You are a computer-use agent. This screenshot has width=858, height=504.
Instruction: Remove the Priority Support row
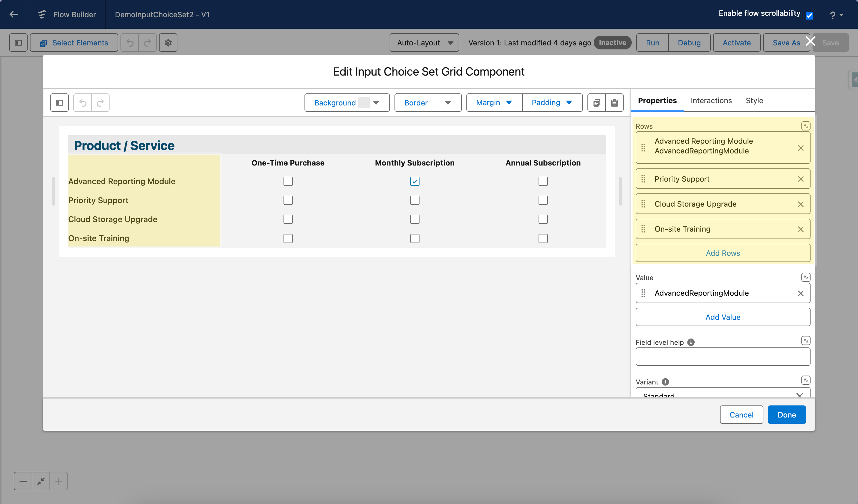pyautogui.click(x=800, y=179)
